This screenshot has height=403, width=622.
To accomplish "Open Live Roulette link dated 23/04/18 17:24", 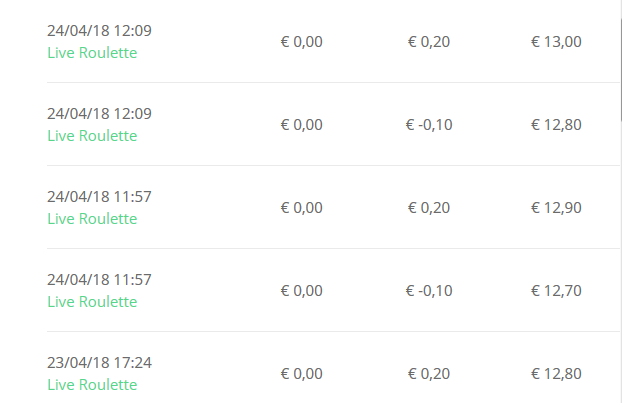I will pos(92,384).
